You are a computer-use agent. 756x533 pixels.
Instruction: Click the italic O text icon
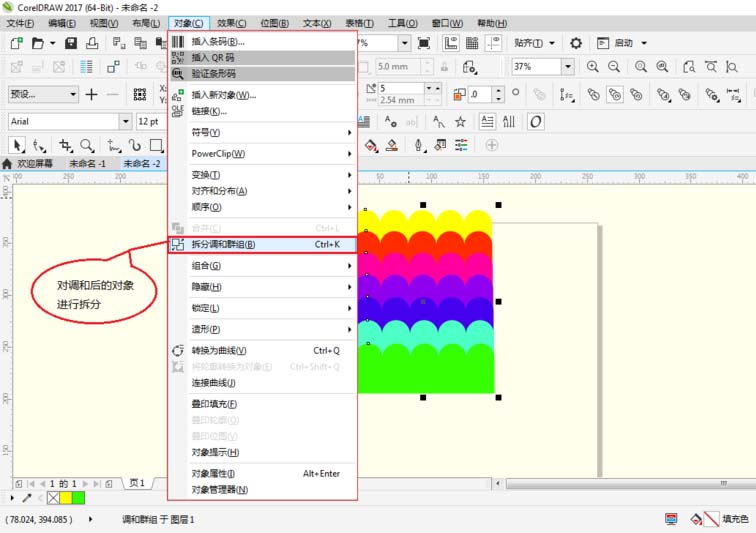coord(535,122)
